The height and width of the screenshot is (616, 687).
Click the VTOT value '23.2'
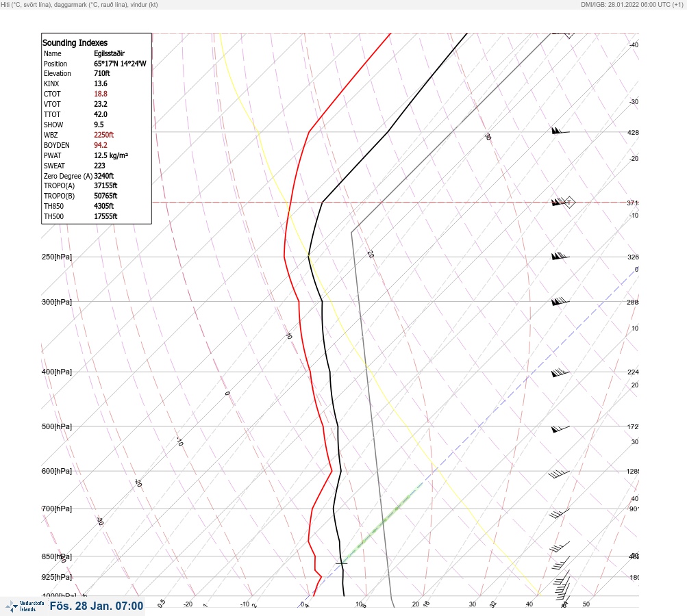point(100,104)
